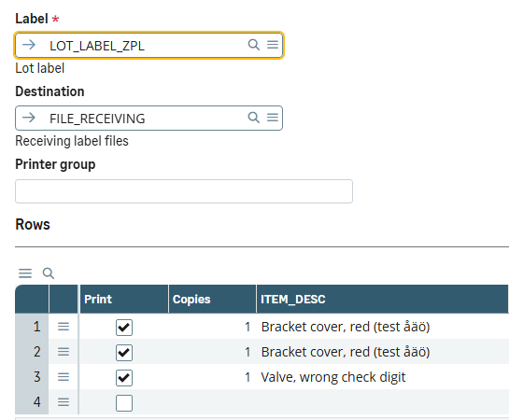Screen dimensions: 509x420
Task: Click the arrow icon in Destination field
Action: point(29,118)
